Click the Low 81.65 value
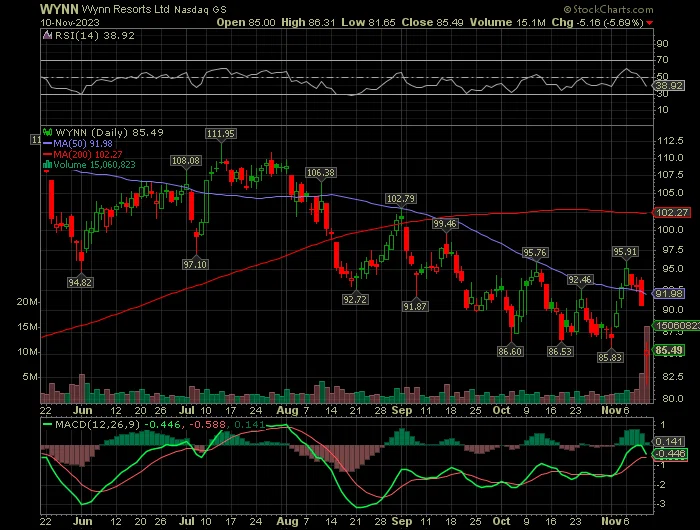Image resolution: width=700 pixels, height=530 pixels. pyautogui.click(x=368, y=22)
